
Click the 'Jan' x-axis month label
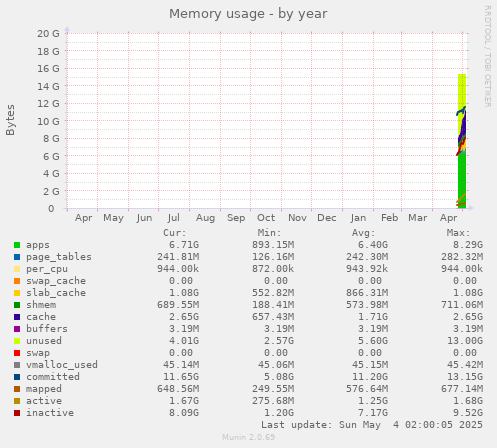pyautogui.click(x=358, y=218)
